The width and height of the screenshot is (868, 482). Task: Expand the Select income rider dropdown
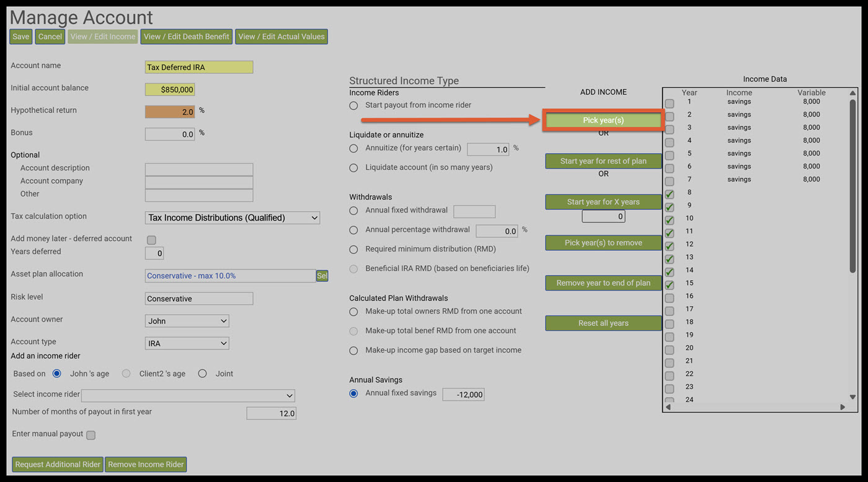pos(188,395)
